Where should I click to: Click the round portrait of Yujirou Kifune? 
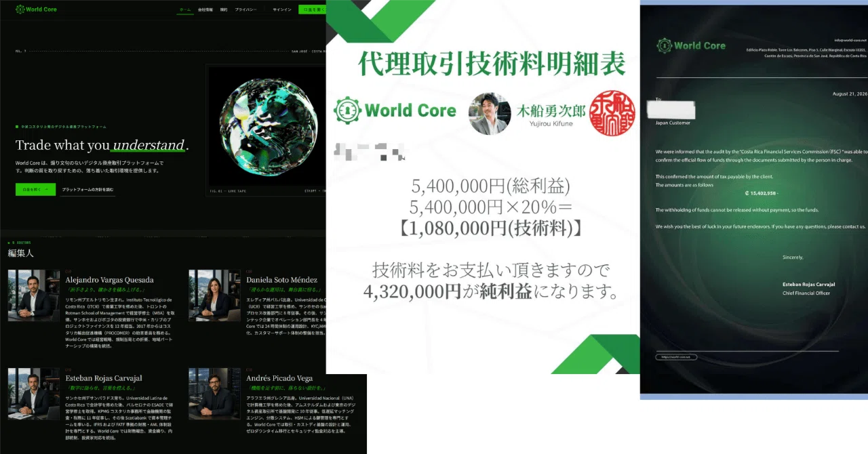pos(490,113)
